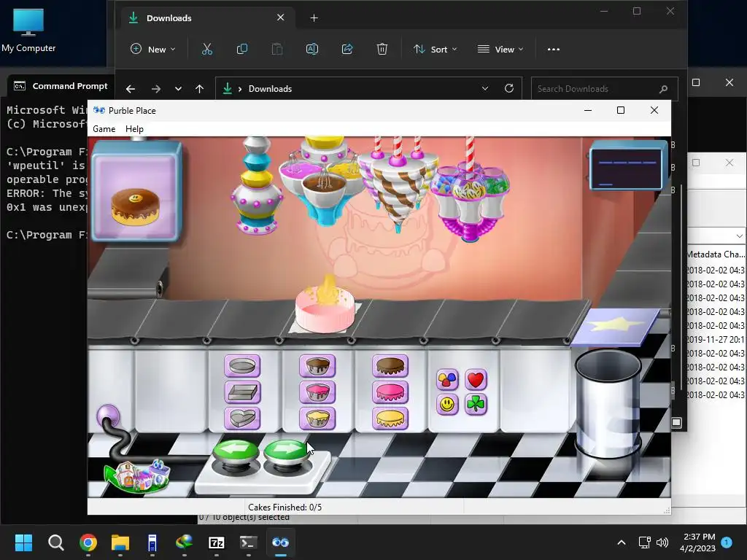Open clock showing 2:37 PM
Viewport: 747px width, 560px height.
(x=698, y=542)
